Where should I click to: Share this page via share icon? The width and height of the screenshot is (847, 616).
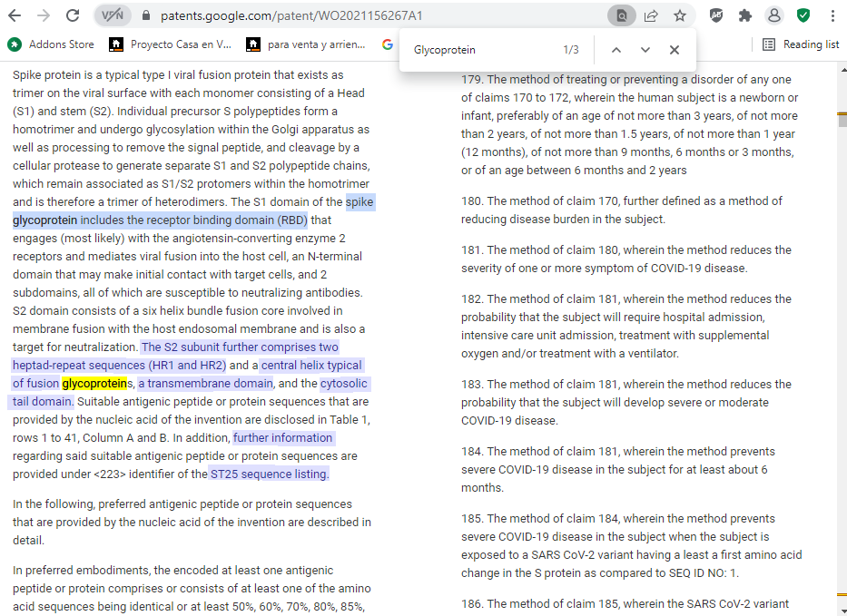tap(651, 15)
